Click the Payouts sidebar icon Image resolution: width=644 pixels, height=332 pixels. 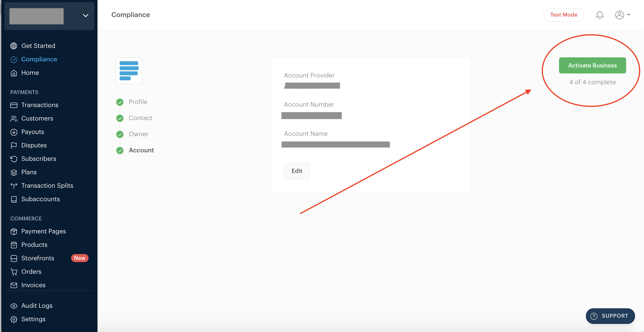(13, 132)
